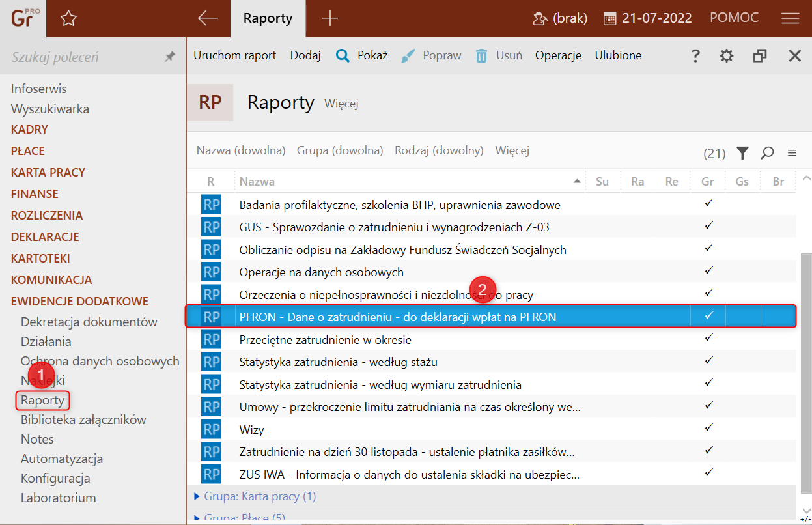The height and width of the screenshot is (525, 812).
Task: Toggle Gr checkmark for Wizy report
Action: coord(708,428)
